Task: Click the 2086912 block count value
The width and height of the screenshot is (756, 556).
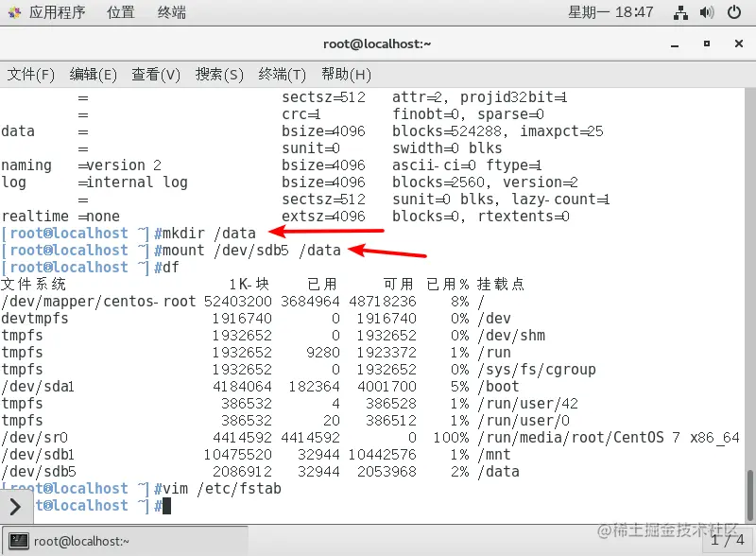Action: pos(242,472)
